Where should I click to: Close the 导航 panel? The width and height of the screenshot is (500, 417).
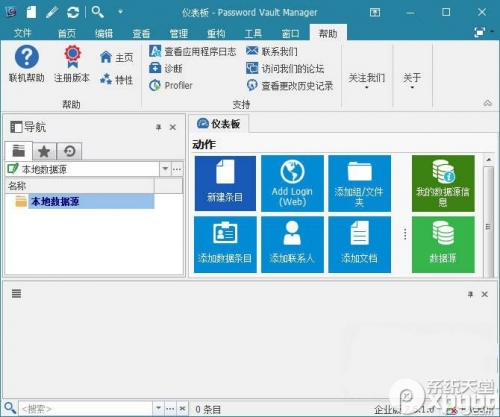click(x=173, y=127)
